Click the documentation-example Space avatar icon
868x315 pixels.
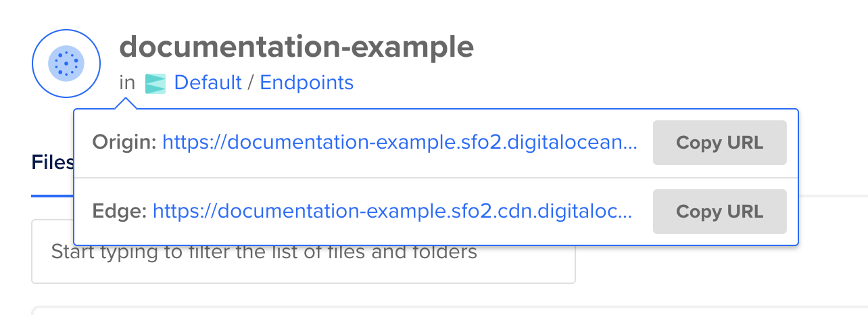pyautogui.click(x=66, y=63)
